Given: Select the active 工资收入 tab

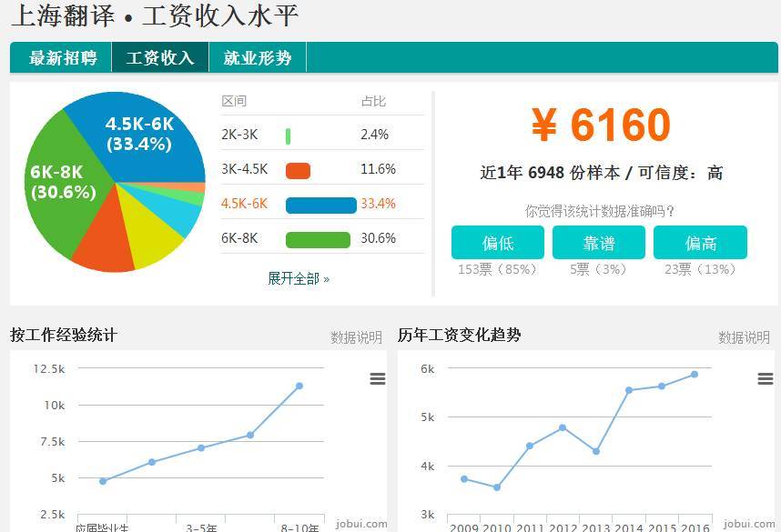Looking at the screenshot, I should coord(160,56).
